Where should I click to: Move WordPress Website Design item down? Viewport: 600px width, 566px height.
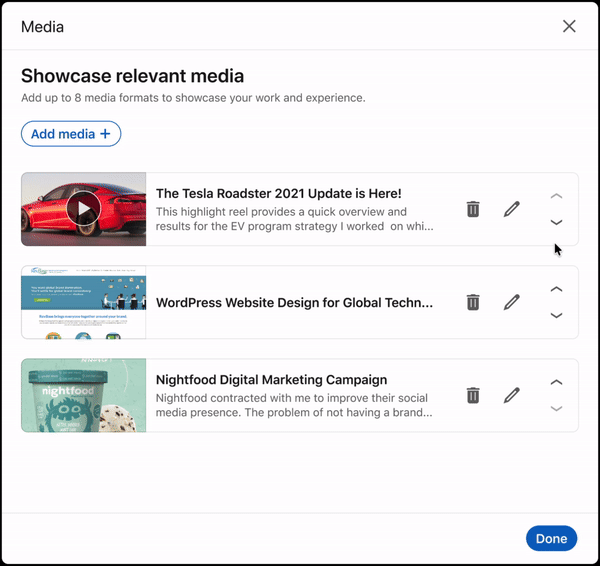556,315
